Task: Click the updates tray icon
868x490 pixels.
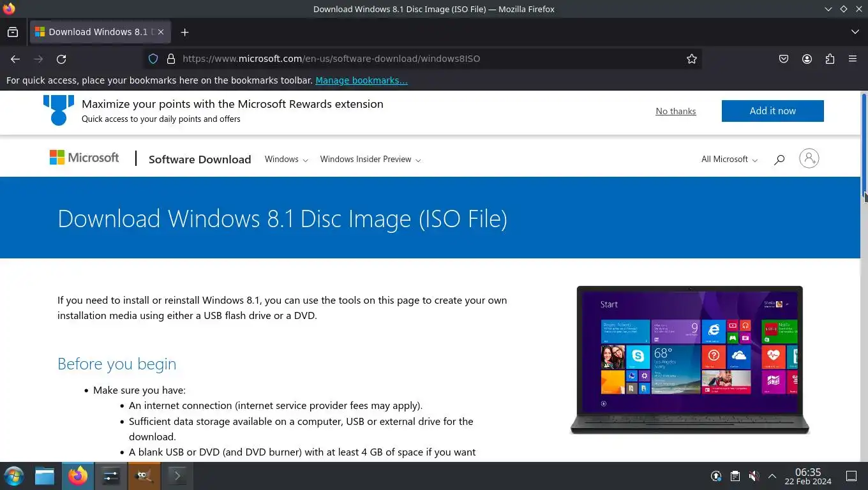Action: point(716,476)
